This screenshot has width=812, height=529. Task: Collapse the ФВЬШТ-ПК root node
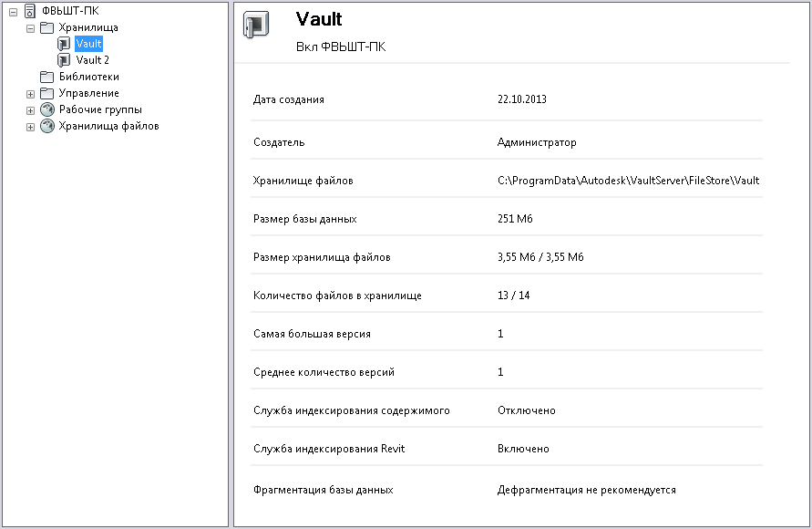pyautogui.click(x=13, y=11)
